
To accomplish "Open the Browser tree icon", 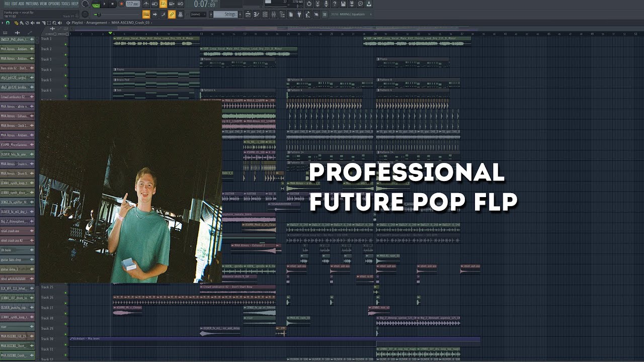I will coord(282,14).
